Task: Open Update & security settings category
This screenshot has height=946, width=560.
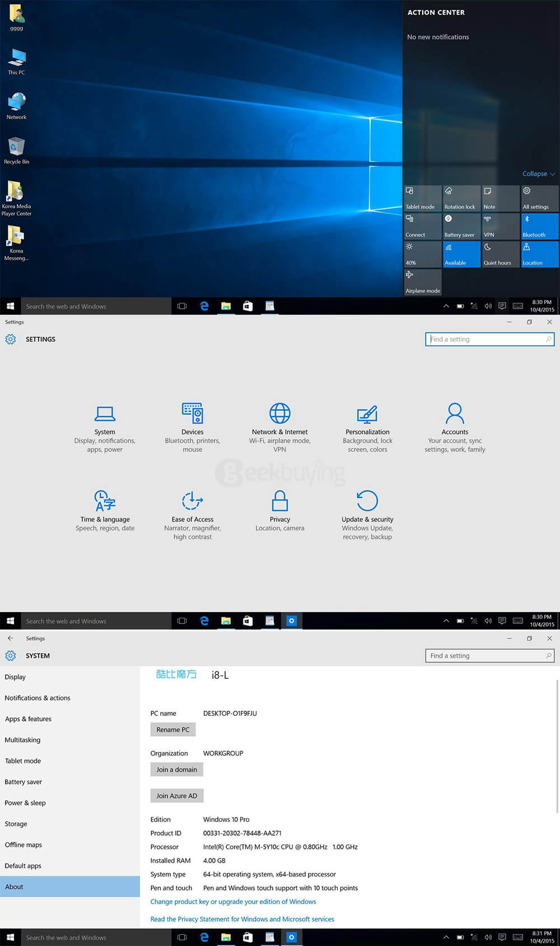Action: tap(367, 515)
